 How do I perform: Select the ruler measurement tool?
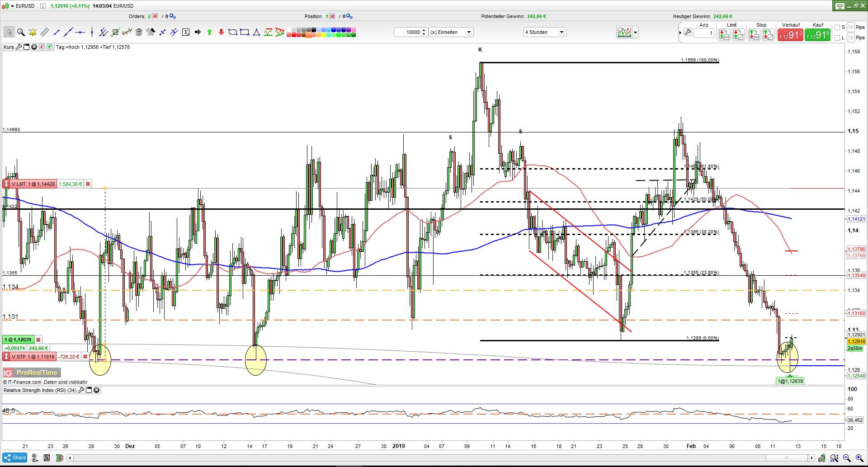(44, 32)
